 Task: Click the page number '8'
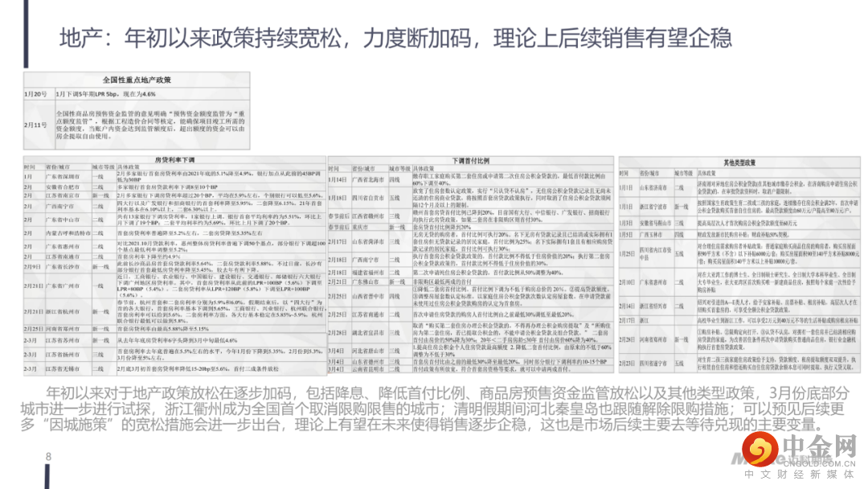tap(48, 457)
